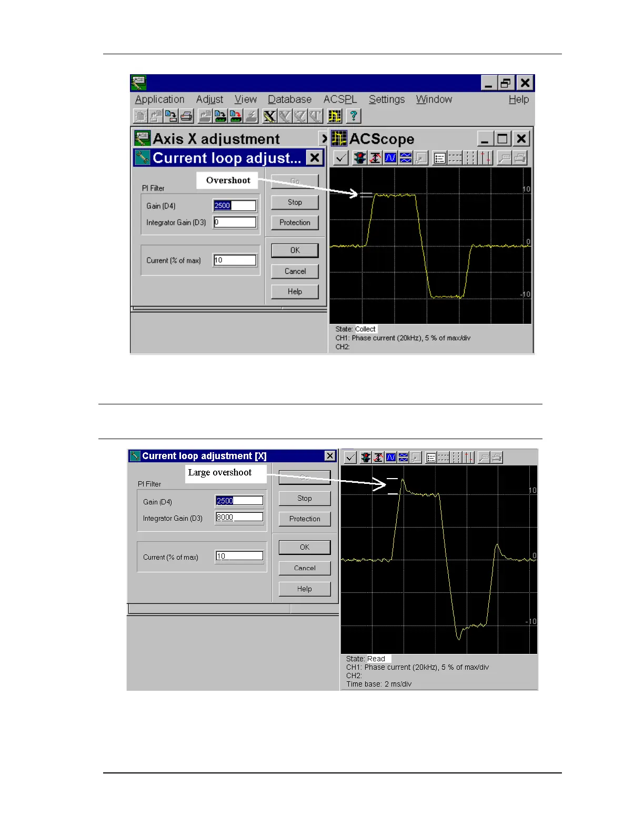Click OK in Current loop adjust... dialog
Screen dimensions: 644x834
(x=295, y=250)
